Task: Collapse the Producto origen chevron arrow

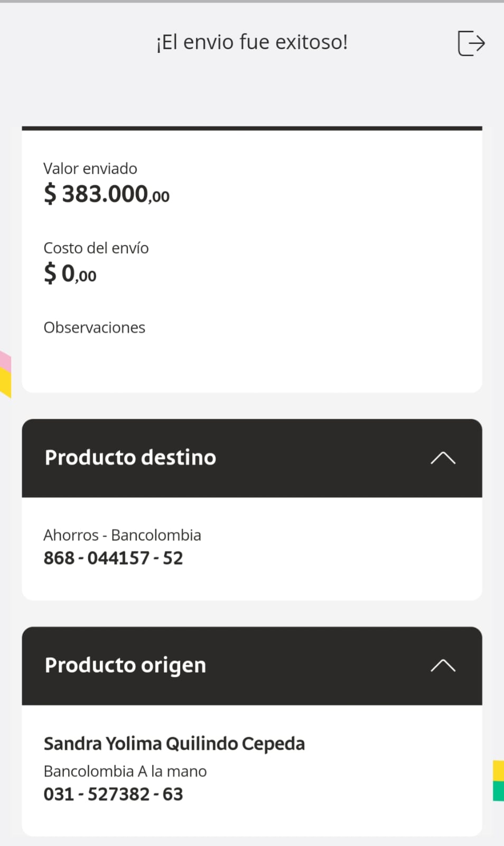Action: click(443, 665)
